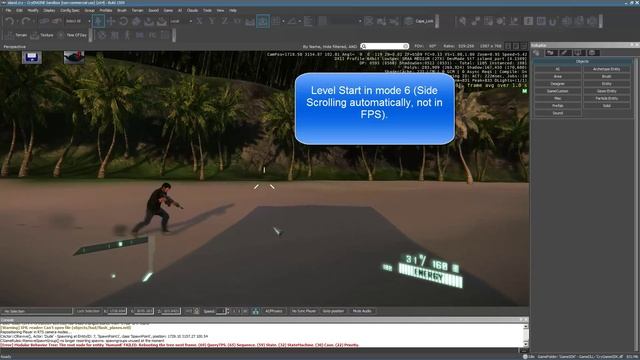Click the Archetype Entity button
640x360 pixels.
click(x=607, y=69)
